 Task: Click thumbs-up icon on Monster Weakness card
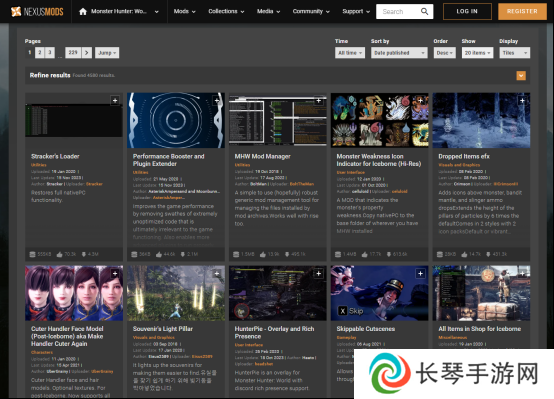pos(364,254)
